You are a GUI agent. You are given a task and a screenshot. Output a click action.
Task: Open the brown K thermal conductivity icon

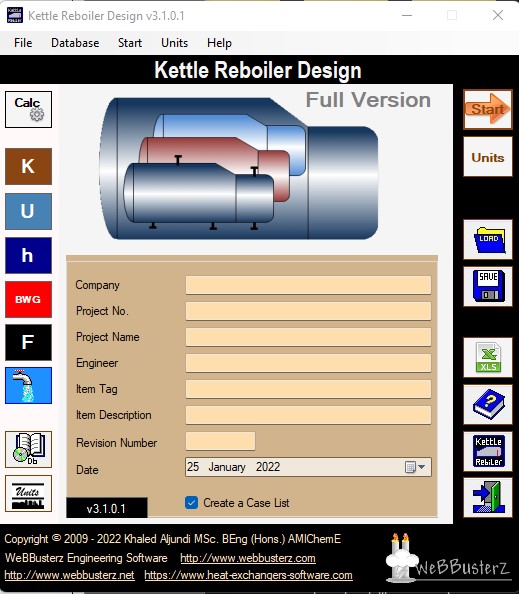tap(28, 166)
